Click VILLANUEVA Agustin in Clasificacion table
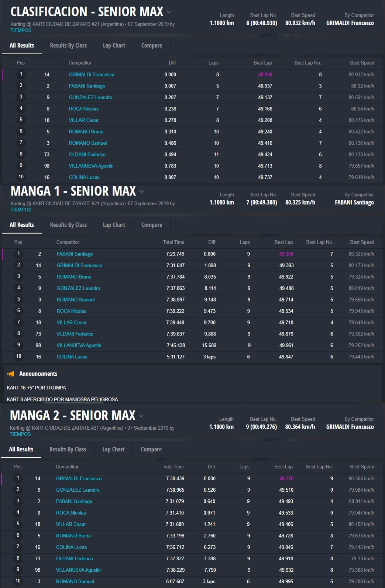The width and height of the screenshot is (385, 588). 91,166
